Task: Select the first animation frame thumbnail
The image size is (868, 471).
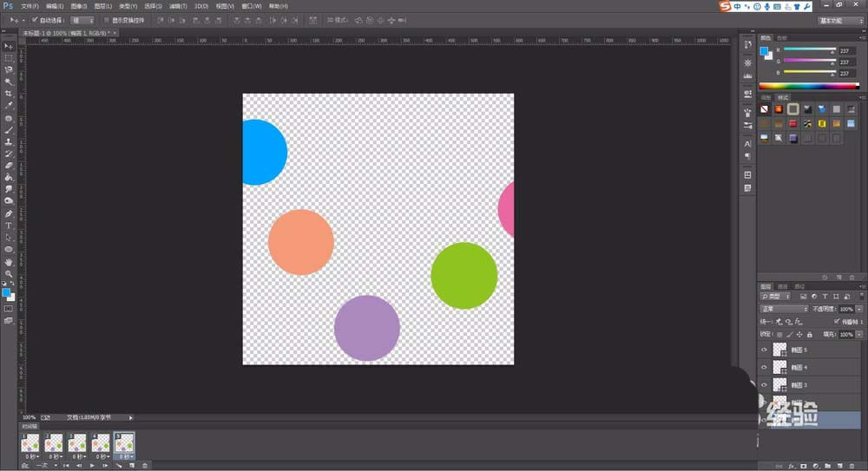Action: coord(30,442)
